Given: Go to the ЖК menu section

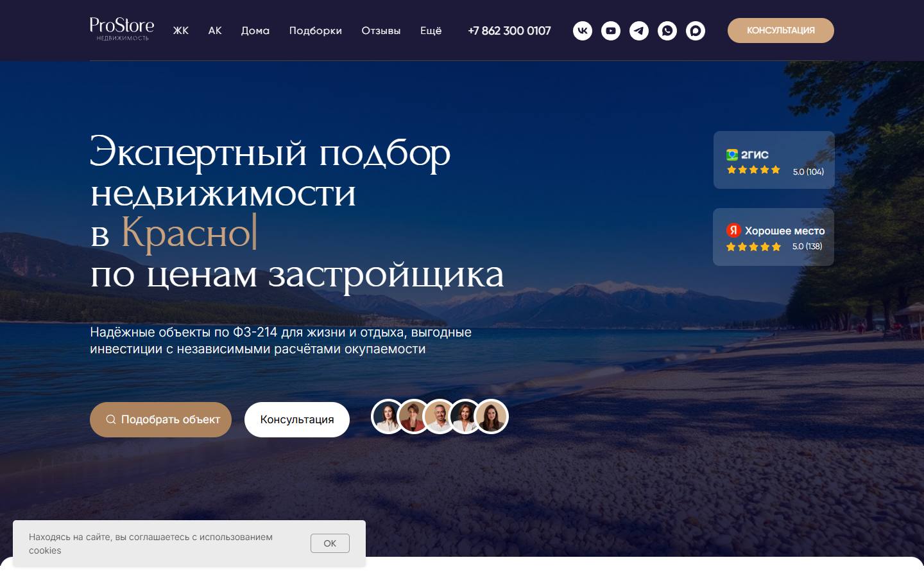Looking at the screenshot, I should [181, 31].
